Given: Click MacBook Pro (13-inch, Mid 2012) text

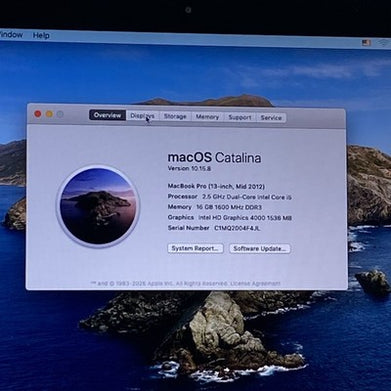Looking at the screenshot, I should [x=216, y=186].
